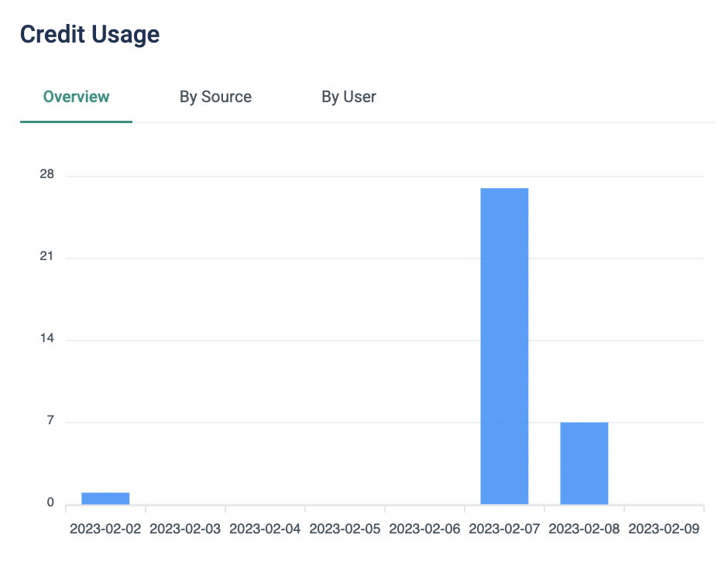The height and width of the screenshot is (576, 728).
Task: Click the 2023-02-06 axis label
Action: point(424,529)
